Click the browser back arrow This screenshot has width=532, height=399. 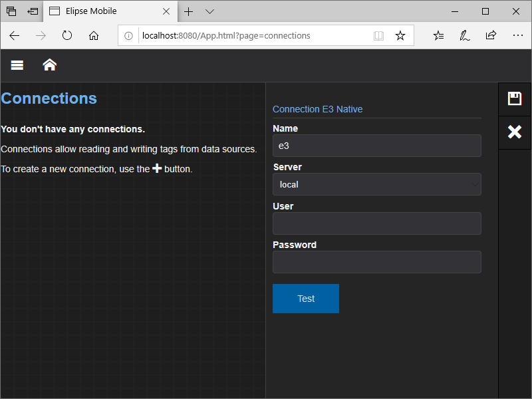15,35
